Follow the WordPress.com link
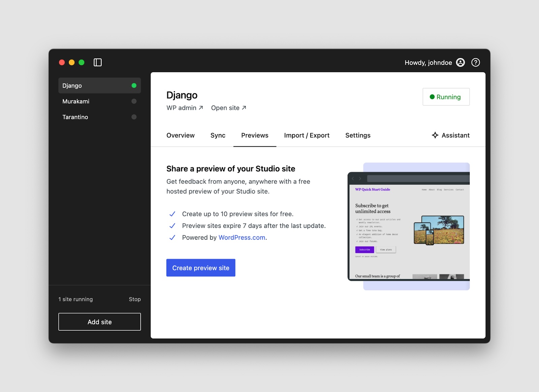 [242, 238]
